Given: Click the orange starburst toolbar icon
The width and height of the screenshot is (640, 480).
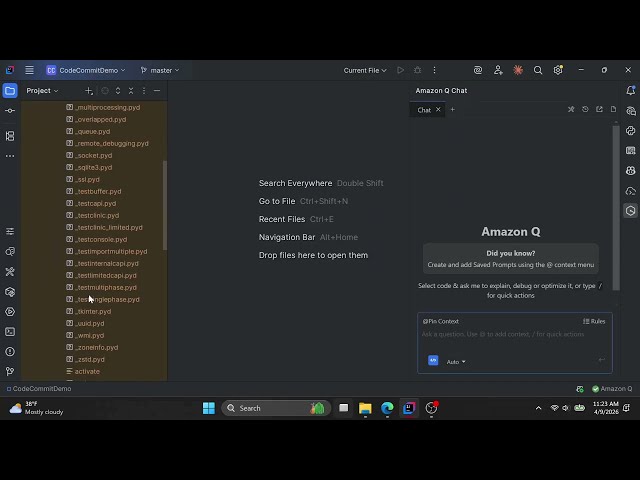Looking at the screenshot, I should point(518,70).
